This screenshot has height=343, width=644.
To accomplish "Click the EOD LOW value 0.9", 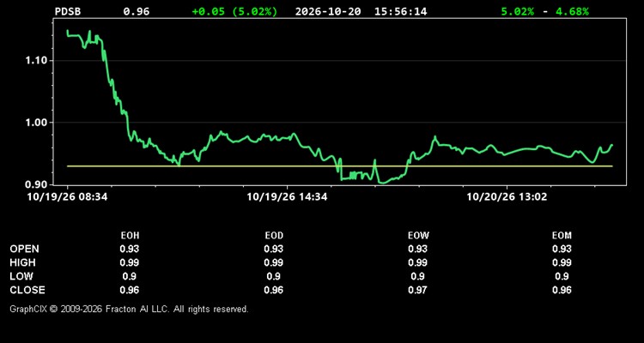I will tap(274, 276).
